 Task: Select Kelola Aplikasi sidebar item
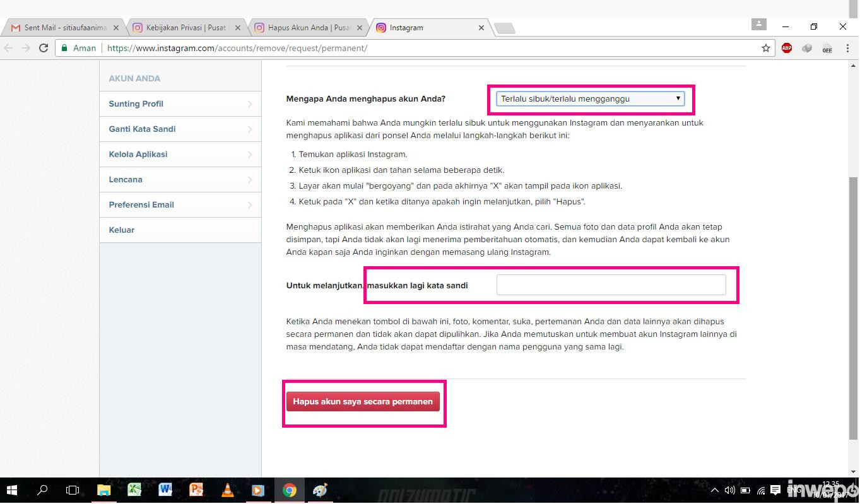click(x=180, y=155)
